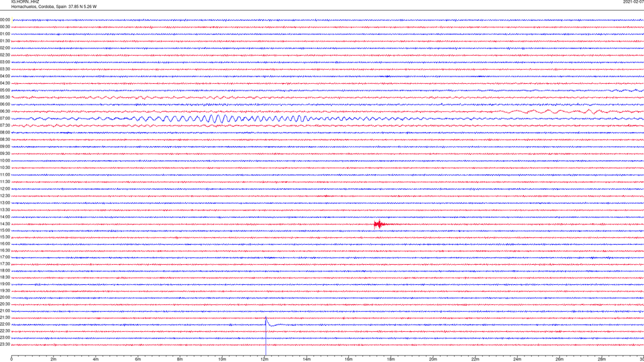Click the 22:00 time label
Screen dimensions: 644x362
[x=5, y=324]
